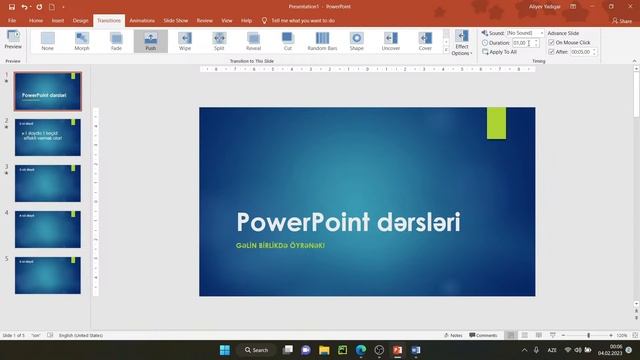Open the Design tab

[80, 20]
